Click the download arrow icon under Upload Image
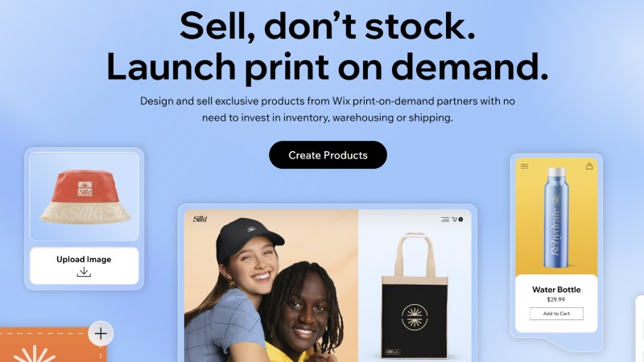 [84, 272]
